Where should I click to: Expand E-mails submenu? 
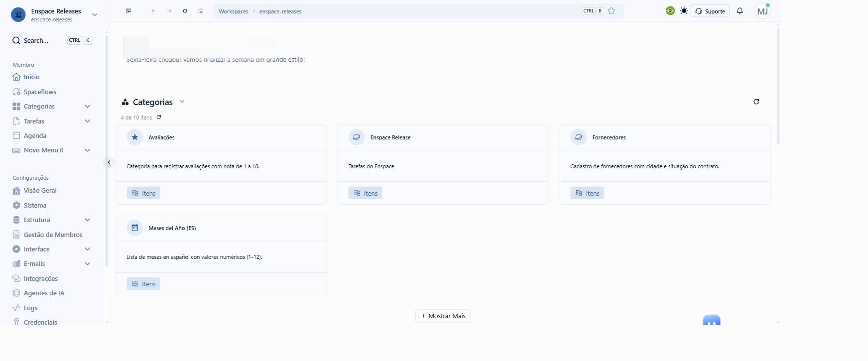(88, 264)
